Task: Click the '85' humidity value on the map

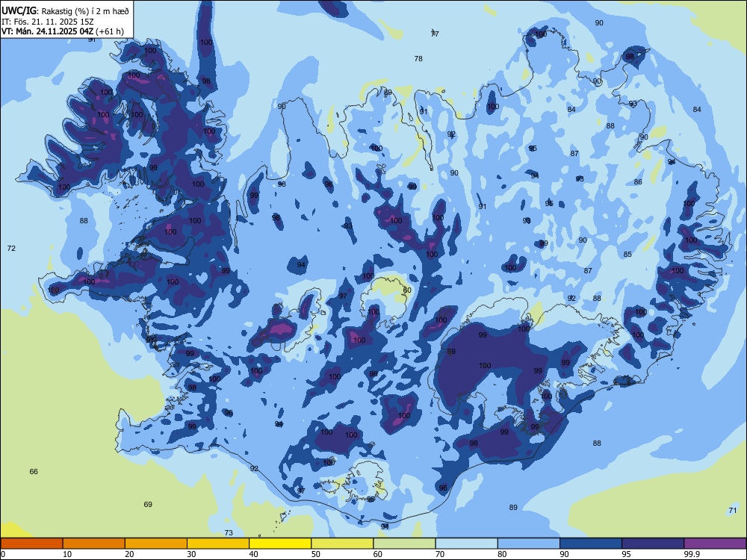Action: pos(627,255)
